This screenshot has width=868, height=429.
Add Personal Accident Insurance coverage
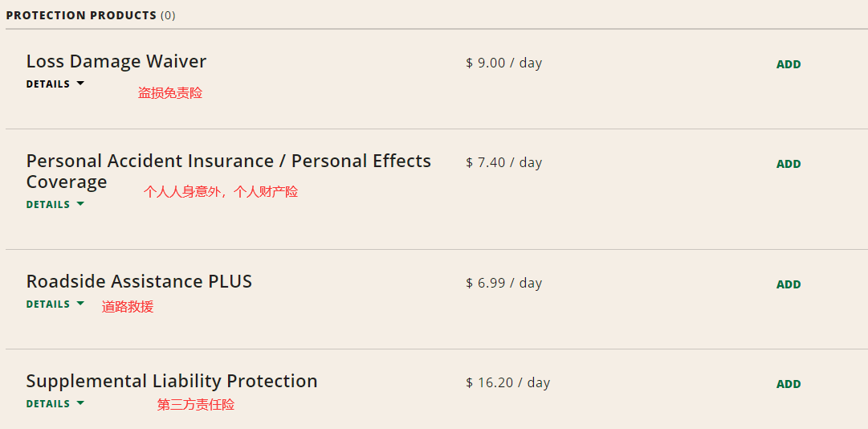(788, 164)
